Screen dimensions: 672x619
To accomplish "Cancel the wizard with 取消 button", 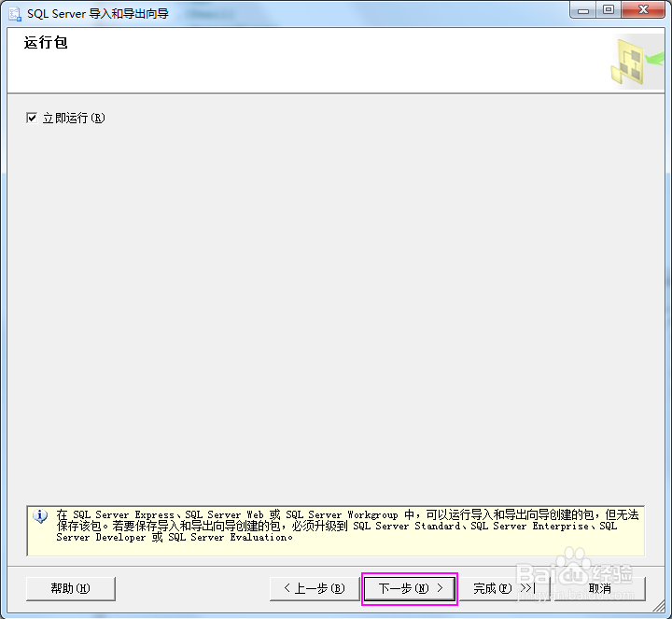I will pyautogui.click(x=600, y=588).
